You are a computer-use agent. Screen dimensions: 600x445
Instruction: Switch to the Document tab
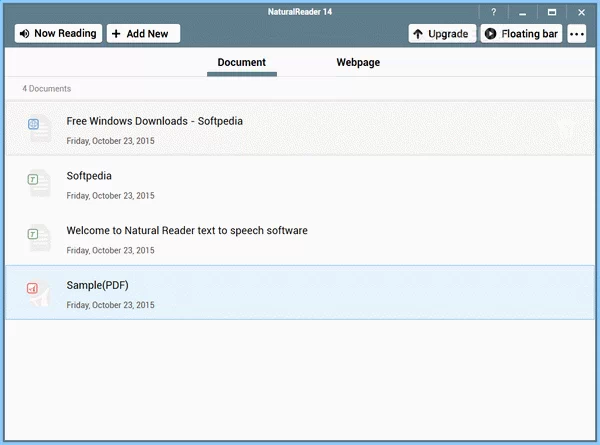pyautogui.click(x=242, y=63)
